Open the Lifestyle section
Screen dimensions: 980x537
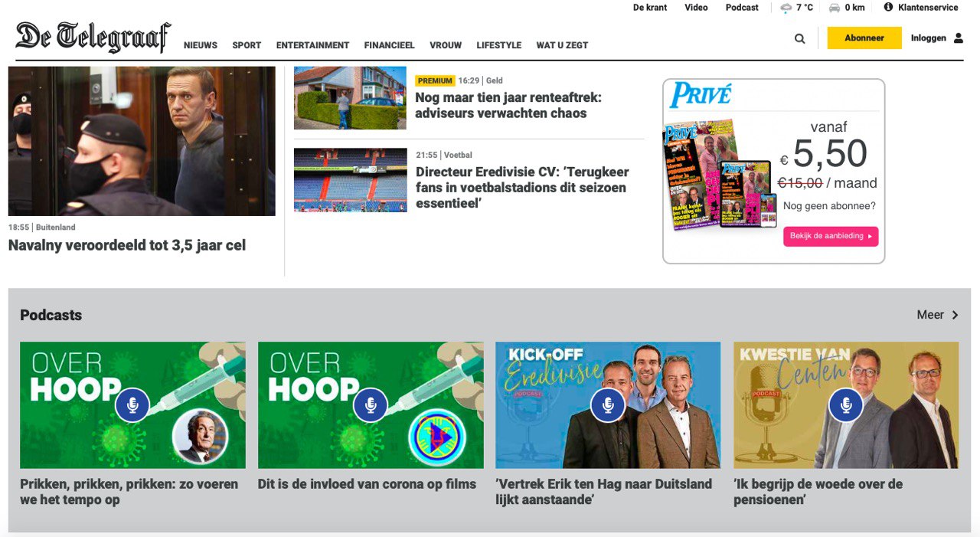(498, 45)
